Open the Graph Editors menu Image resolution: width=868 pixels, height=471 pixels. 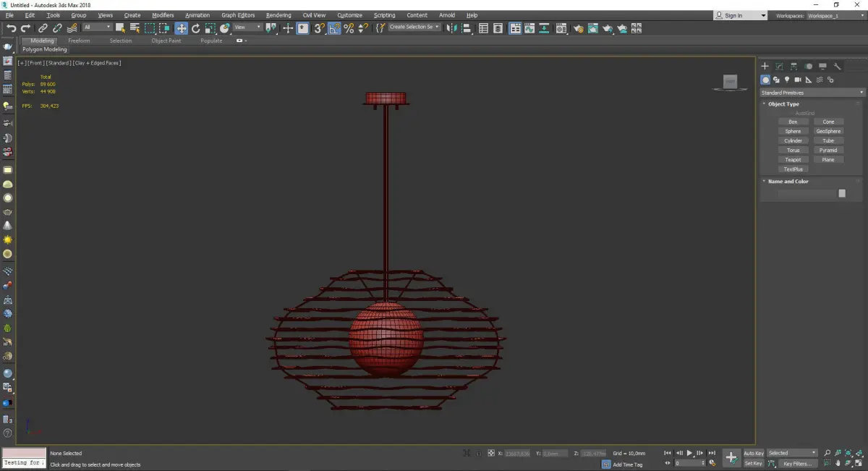tap(238, 15)
